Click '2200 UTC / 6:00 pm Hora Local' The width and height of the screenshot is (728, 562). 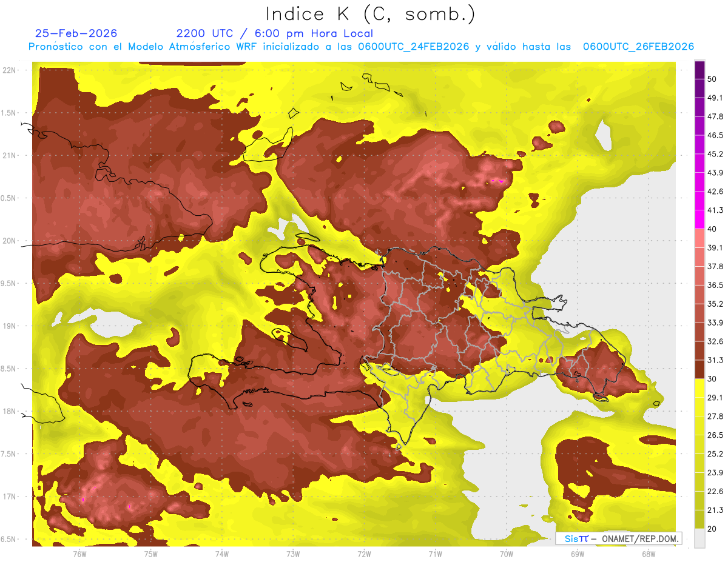(x=274, y=33)
